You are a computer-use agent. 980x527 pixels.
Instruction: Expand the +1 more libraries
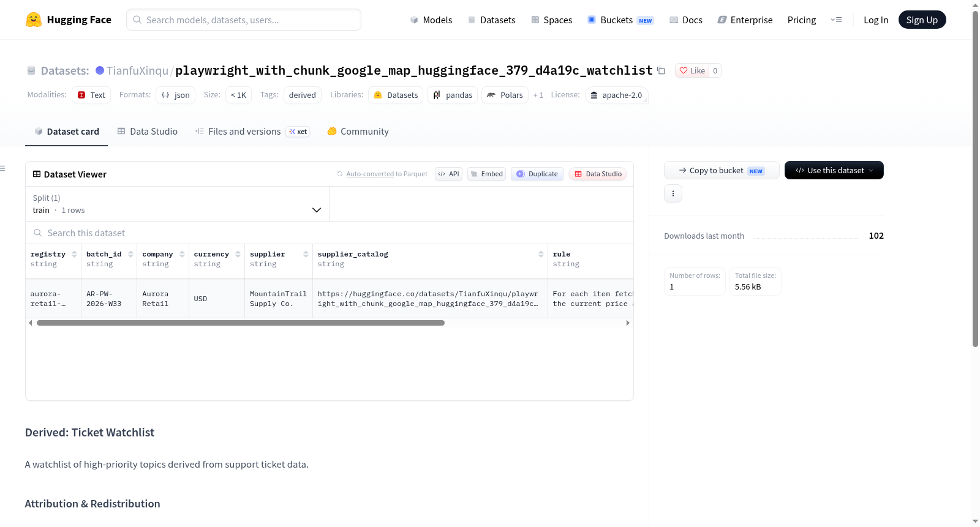point(538,95)
